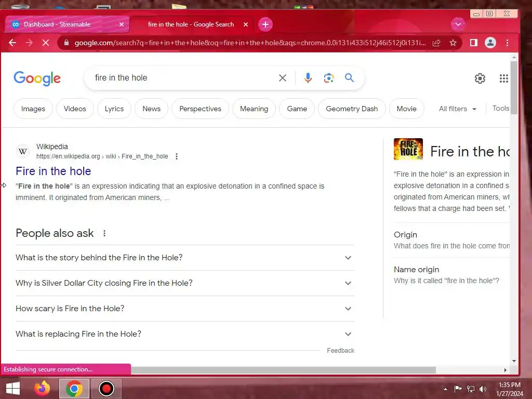Expand story behind Fire in the Hole question
Screen dimensions: 532x399
[185, 258]
